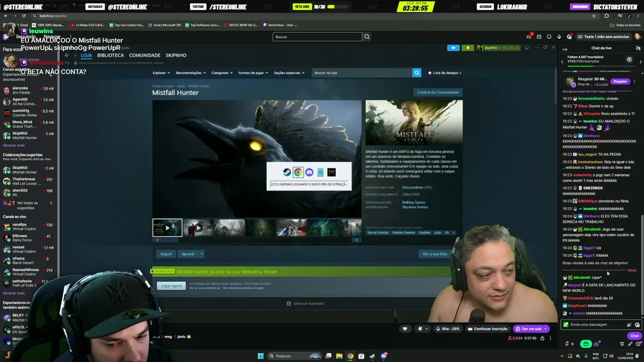Screen dimensions: 644x362
Task: Click the Buscar na loja search field
Action: tap(362, 73)
